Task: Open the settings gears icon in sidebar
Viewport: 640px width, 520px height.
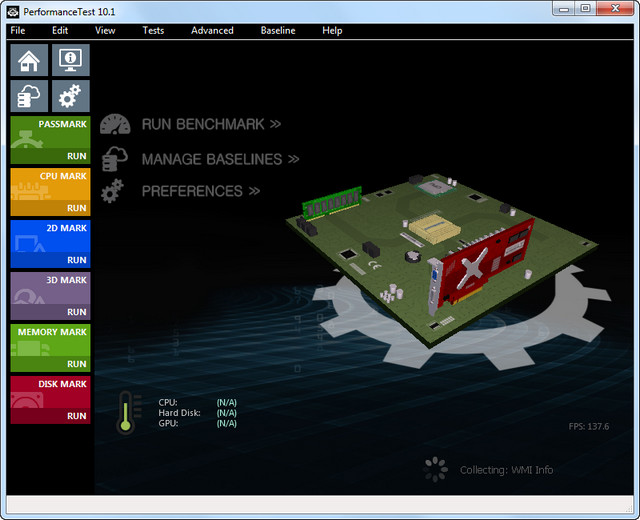Action: (71, 96)
